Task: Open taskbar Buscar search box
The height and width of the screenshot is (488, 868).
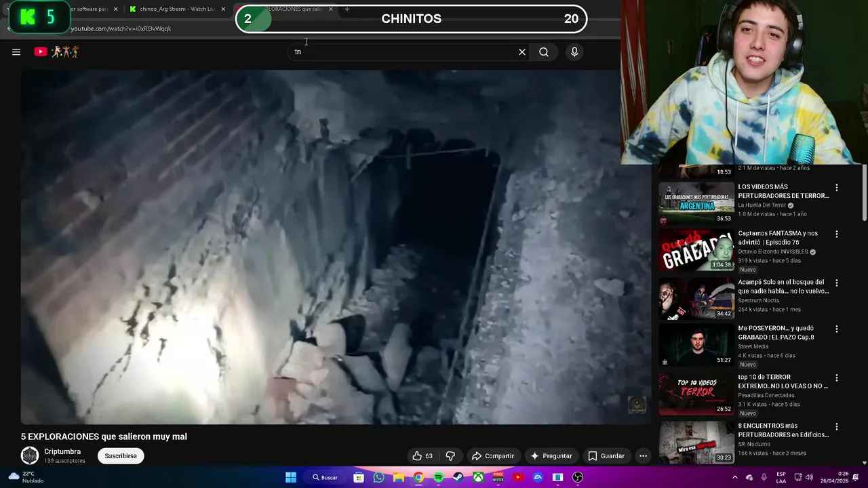Action: (x=325, y=477)
